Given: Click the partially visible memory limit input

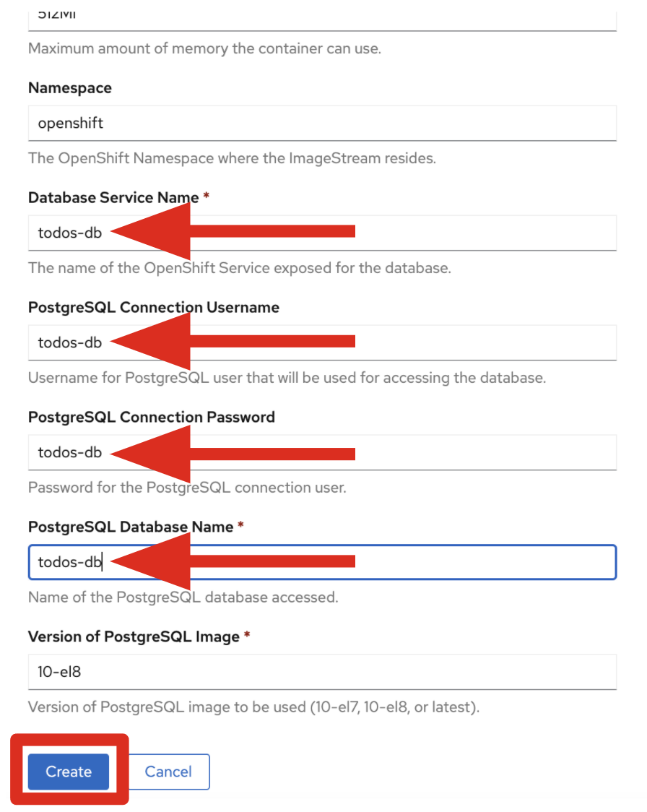Looking at the screenshot, I should (x=322, y=16).
